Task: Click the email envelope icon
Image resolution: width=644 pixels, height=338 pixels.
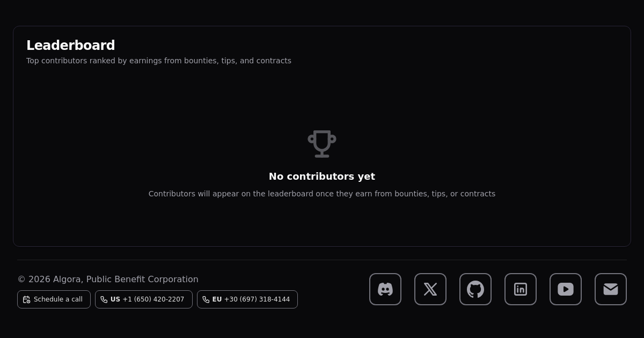Action: click(611, 289)
